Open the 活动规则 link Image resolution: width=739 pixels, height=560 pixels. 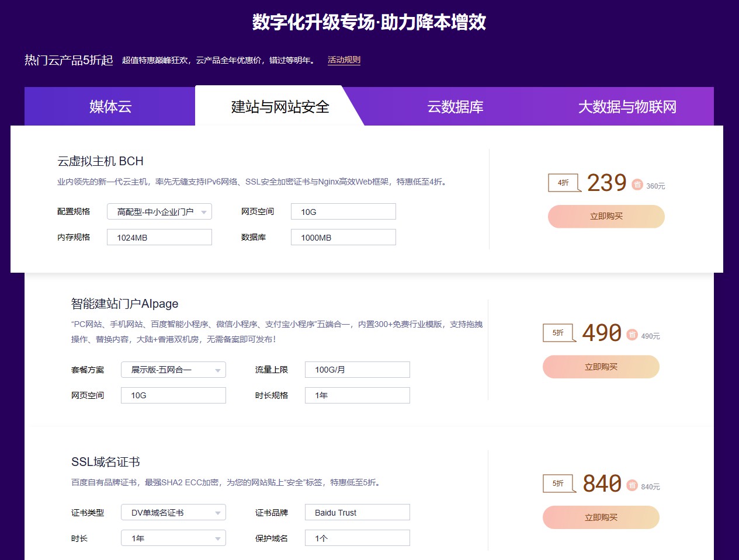tap(344, 60)
